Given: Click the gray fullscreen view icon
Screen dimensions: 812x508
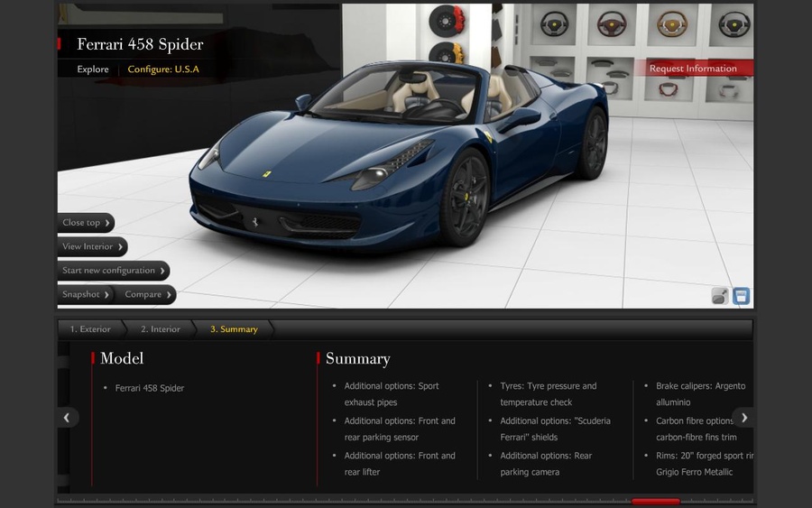Looking at the screenshot, I should [720, 296].
